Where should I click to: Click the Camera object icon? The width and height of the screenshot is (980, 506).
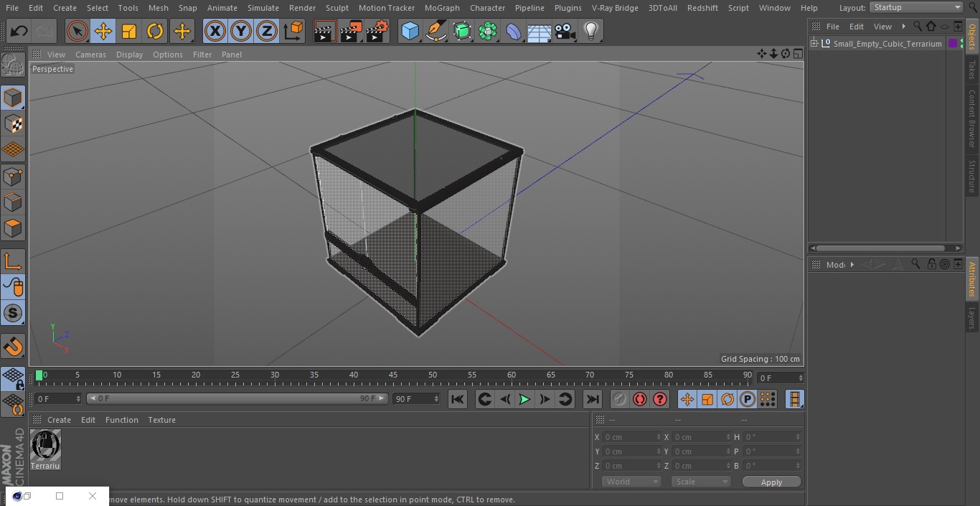[565, 31]
